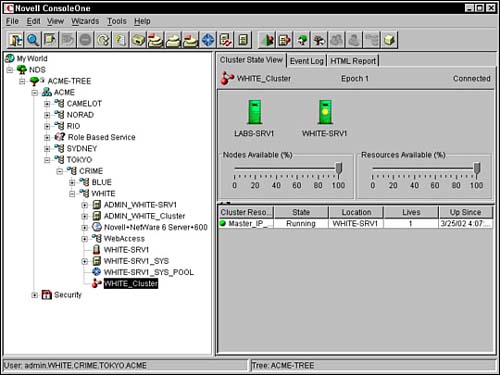The width and height of the screenshot is (500, 375).
Task: Click the green pyramid with red arrow icon
Action: (268, 40)
